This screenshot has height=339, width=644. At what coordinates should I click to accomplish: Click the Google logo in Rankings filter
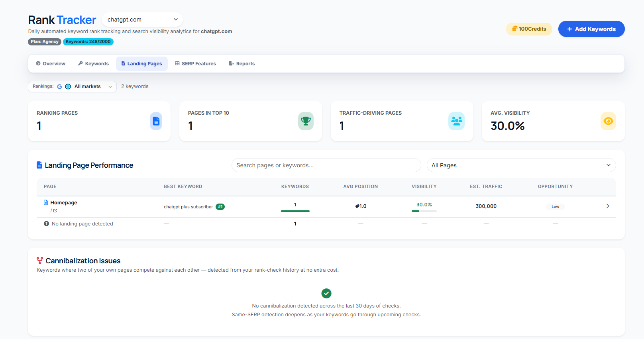pyautogui.click(x=59, y=86)
